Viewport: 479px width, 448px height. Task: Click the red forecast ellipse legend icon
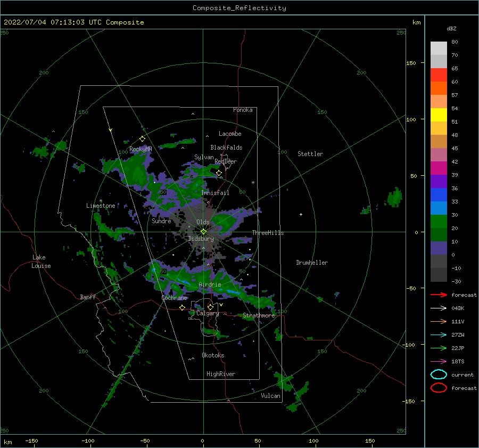439,388
